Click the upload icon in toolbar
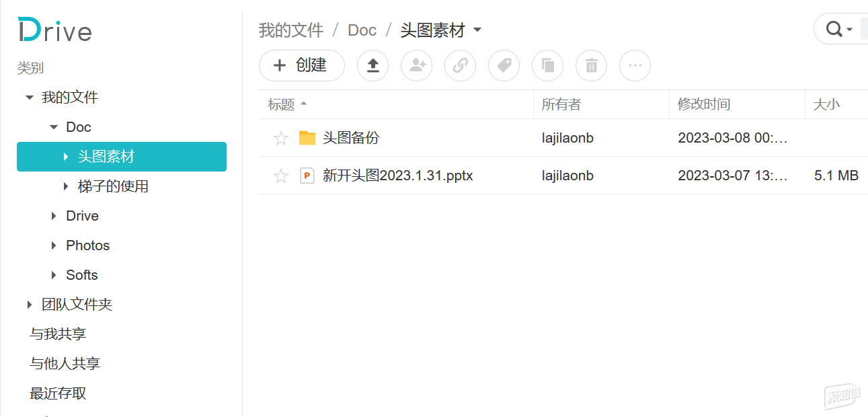868x417 pixels. (x=372, y=65)
